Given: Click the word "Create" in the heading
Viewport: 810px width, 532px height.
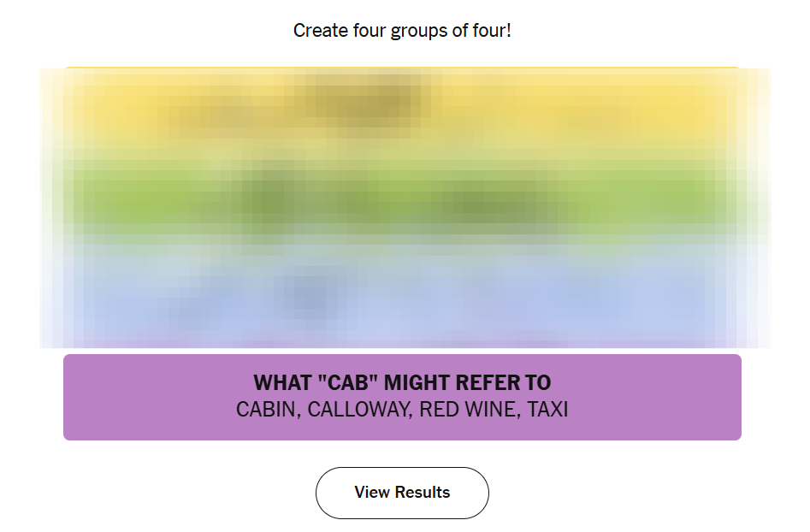Looking at the screenshot, I should pos(318,31).
